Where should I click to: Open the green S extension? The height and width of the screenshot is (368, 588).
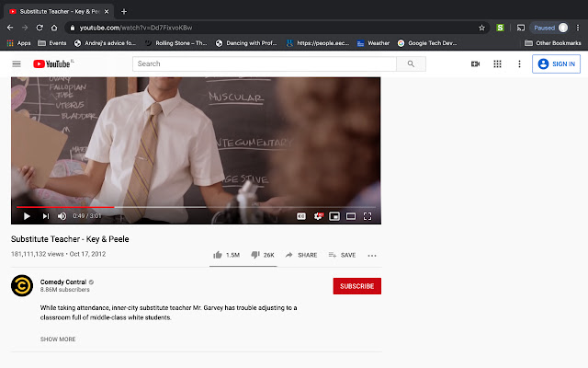click(x=500, y=28)
